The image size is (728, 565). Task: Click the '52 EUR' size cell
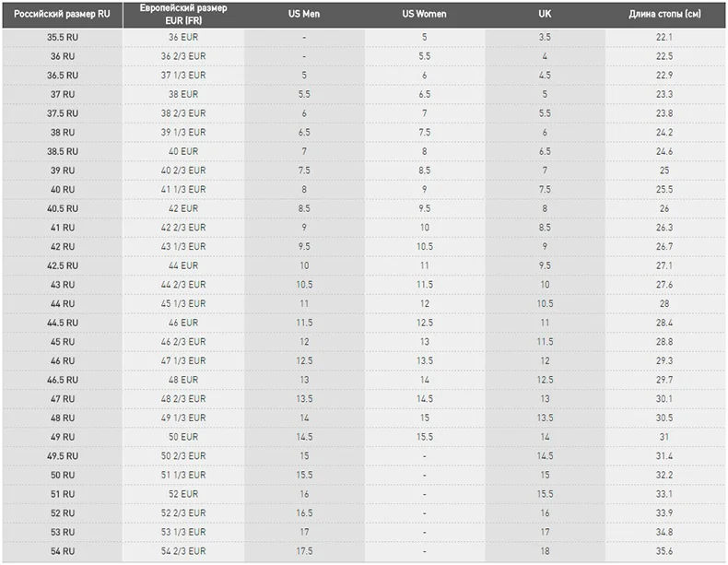(x=183, y=494)
